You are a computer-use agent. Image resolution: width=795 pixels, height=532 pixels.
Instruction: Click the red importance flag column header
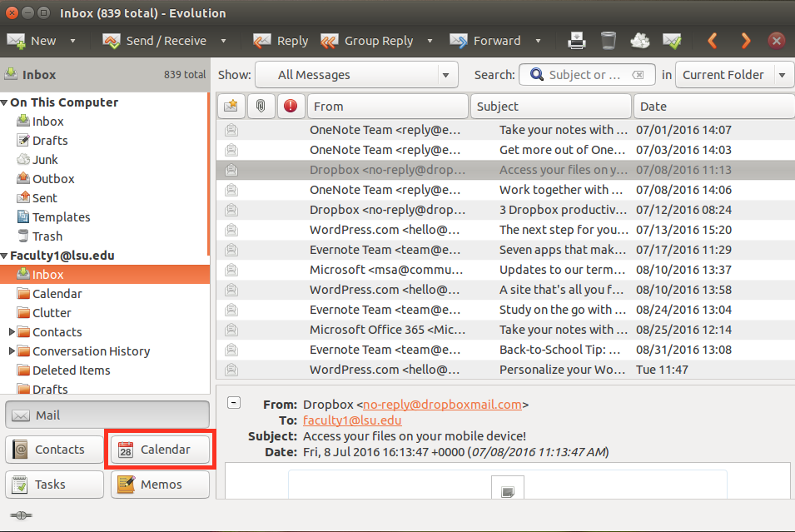pos(291,106)
